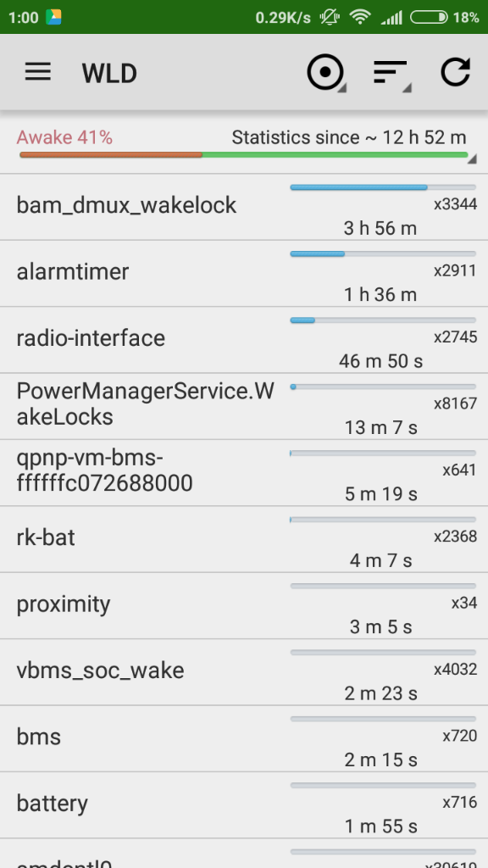Tap the cellular signal strength icon
Viewport: 488px width, 868px height.
point(391,18)
